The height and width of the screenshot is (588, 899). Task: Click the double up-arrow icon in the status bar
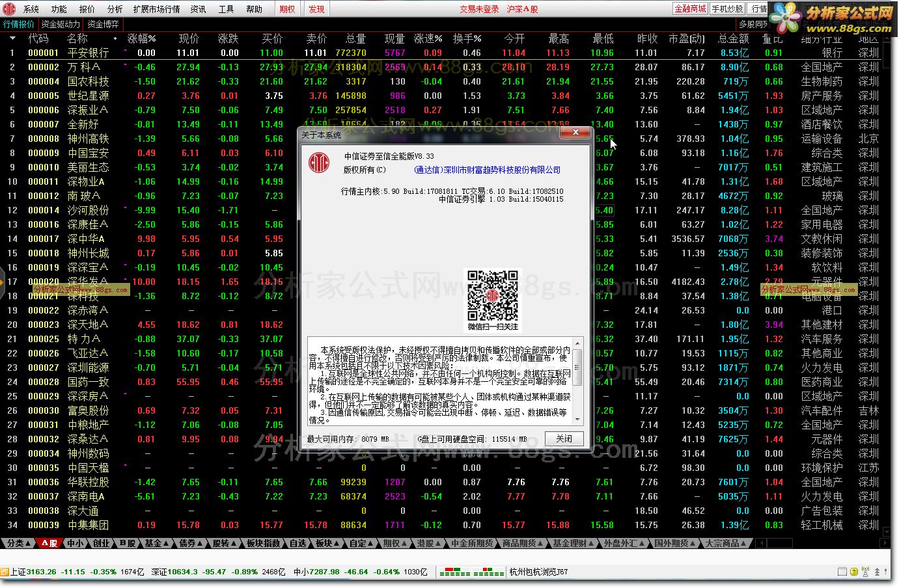[877, 572]
